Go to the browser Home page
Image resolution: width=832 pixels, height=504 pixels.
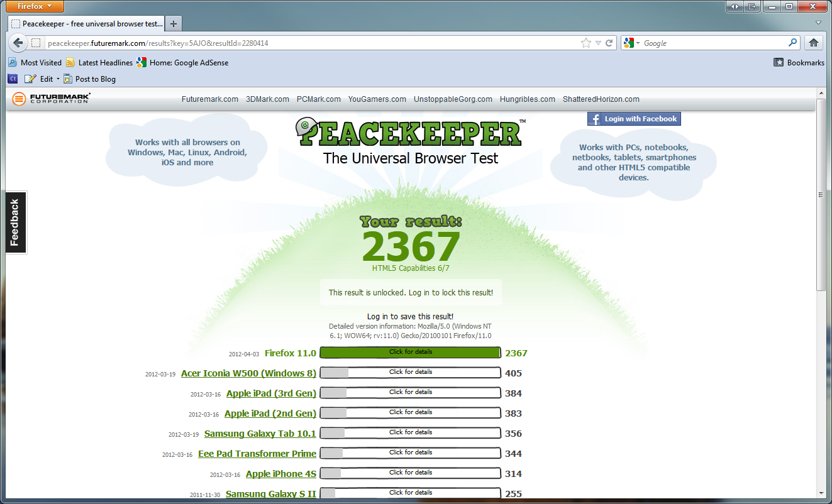[813, 43]
